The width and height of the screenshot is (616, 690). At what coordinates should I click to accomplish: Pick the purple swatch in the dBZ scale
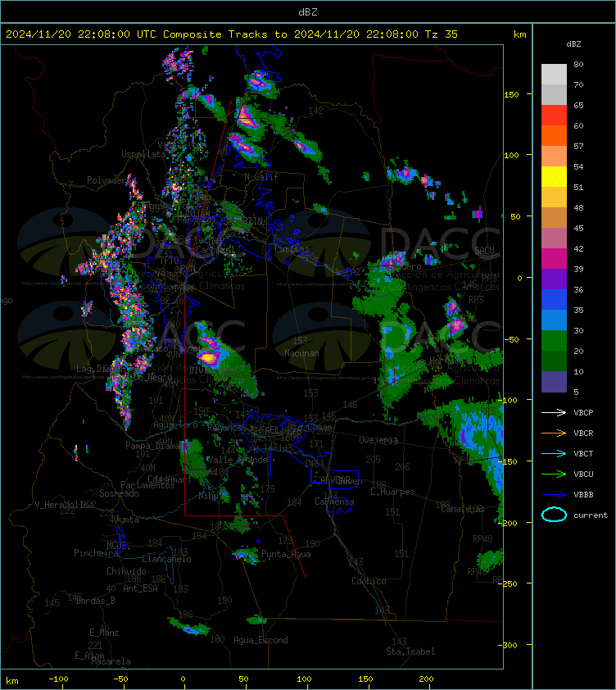point(554,279)
